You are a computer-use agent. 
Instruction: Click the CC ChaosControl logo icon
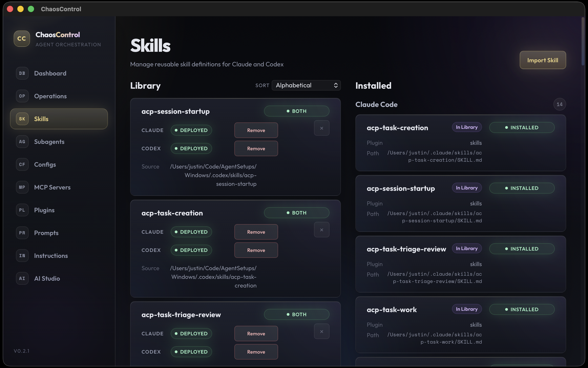click(22, 39)
